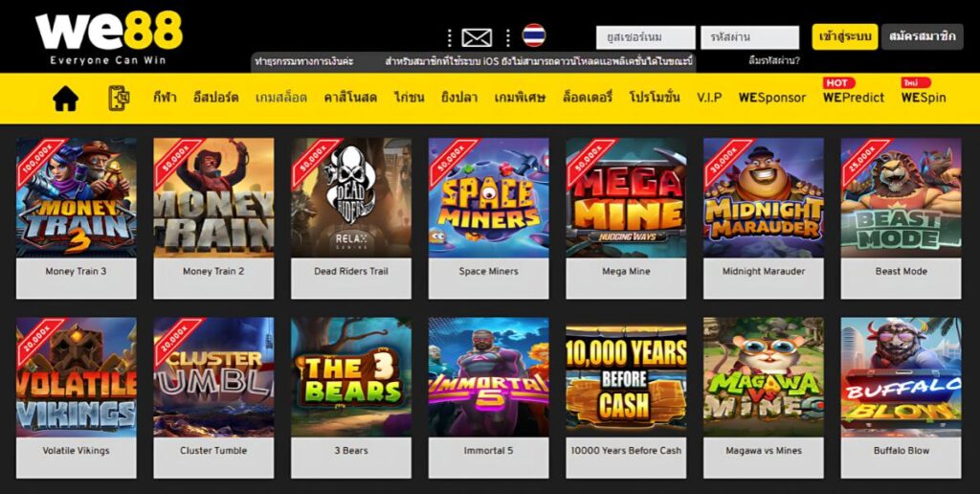Open Money Train 3 game thumbnail
The width and height of the screenshot is (980, 494).
pyautogui.click(x=77, y=197)
